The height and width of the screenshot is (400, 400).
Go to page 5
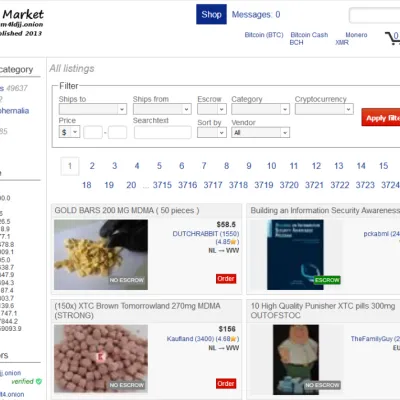[159, 166]
